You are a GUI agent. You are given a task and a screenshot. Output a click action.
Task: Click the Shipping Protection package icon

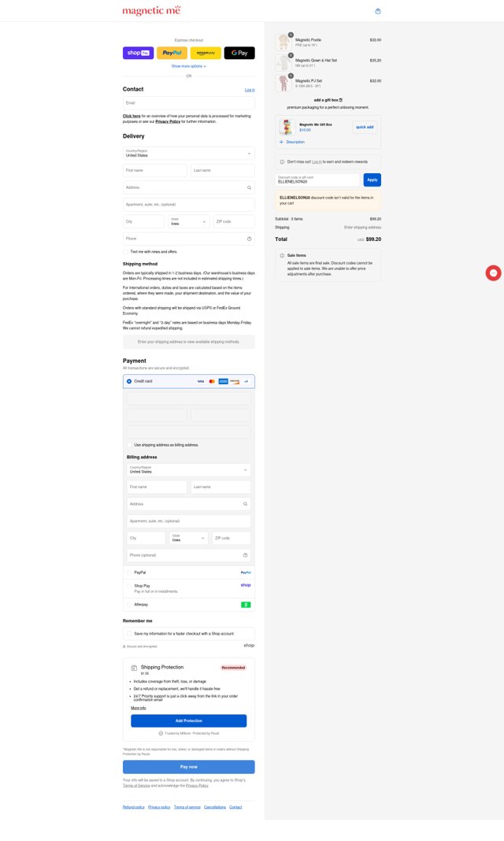click(134, 668)
